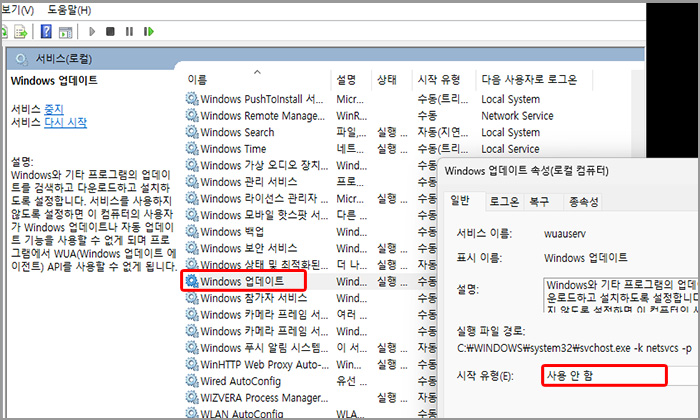Select the Windows 업데이트 service name
This screenshot has width=700, height=420.
pos(242,281)
